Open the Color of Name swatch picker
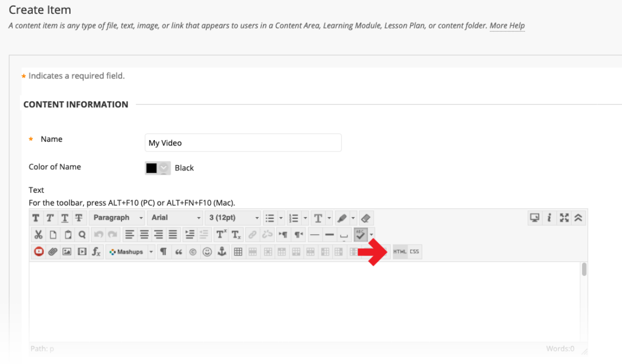 point(157,168)
